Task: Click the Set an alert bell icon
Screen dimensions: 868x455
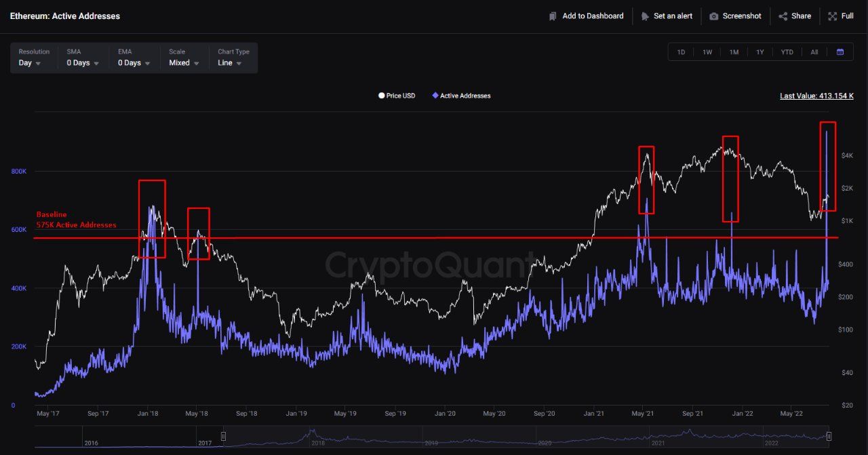Action: tap(645, 16)
